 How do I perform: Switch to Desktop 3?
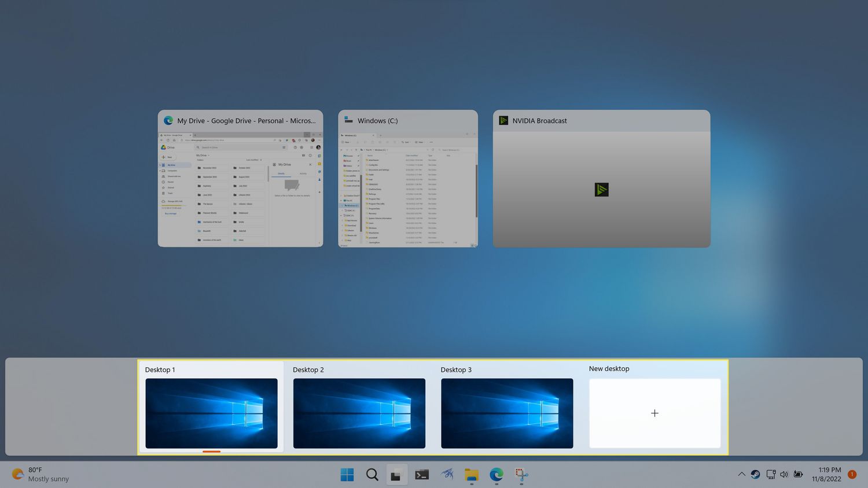click(x=507, y=413)
